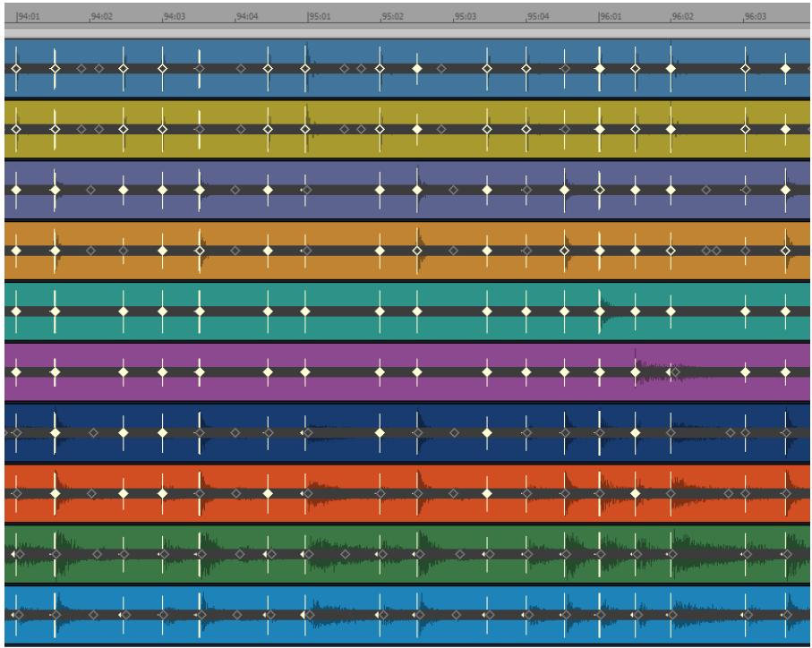
Task: Select the orange audio clip
Action: (x=407, y=251)
